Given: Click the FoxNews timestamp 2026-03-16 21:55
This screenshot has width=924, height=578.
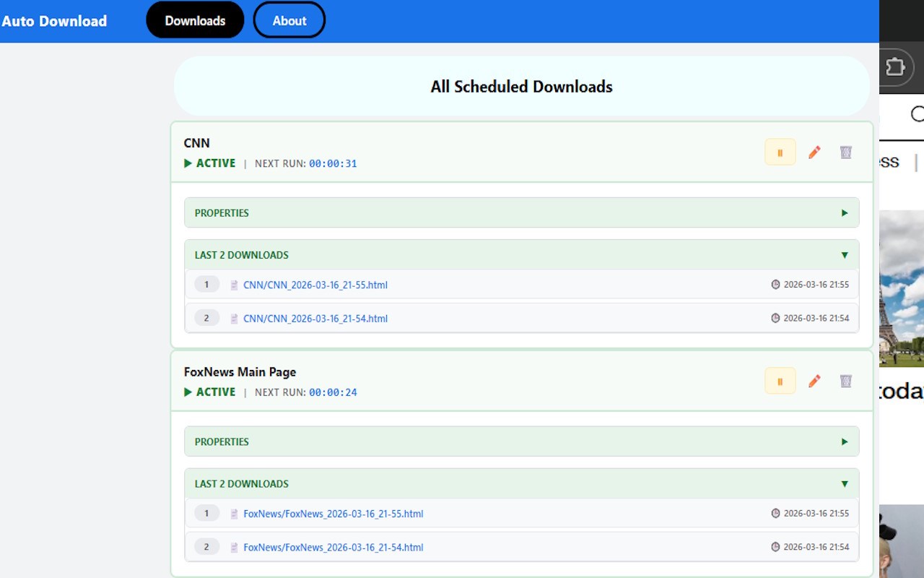Looking at the screenshot, I should click(x=816, y=514).
